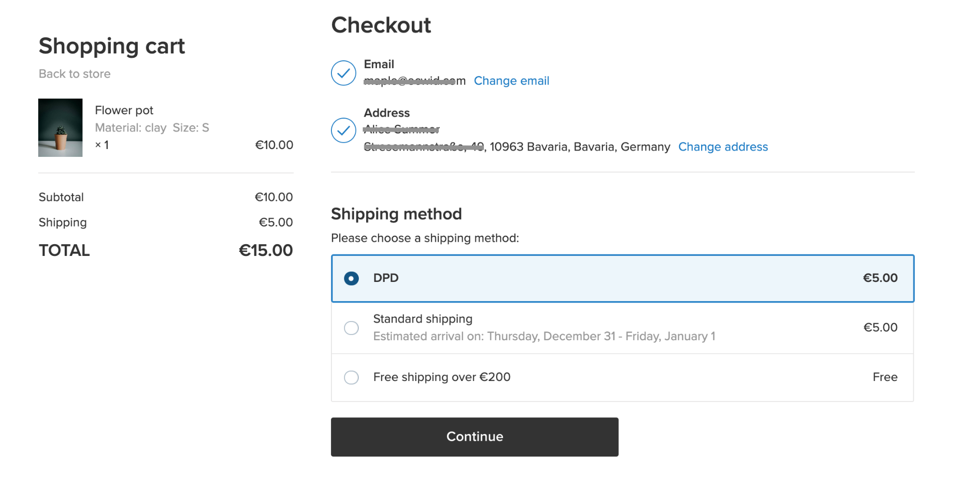The image size is (980, 481).
Task: Click the Flower pot product thumbnail
Action: 60,127
